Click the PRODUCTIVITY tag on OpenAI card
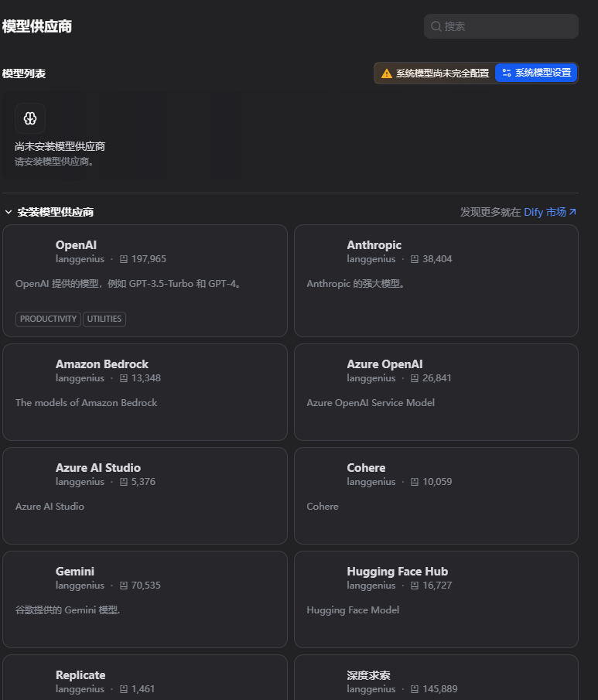Screen dimensions: 598x700 tap(48, 319)
